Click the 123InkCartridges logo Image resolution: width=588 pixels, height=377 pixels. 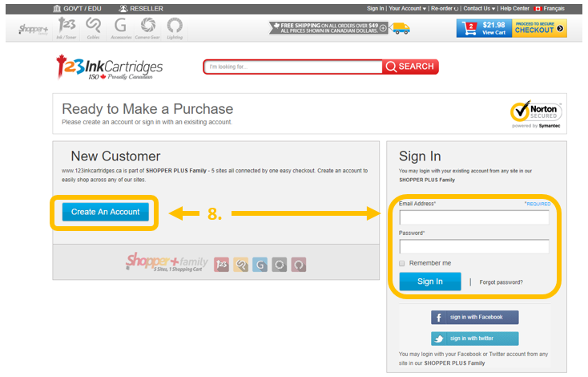tap(109, 67)
